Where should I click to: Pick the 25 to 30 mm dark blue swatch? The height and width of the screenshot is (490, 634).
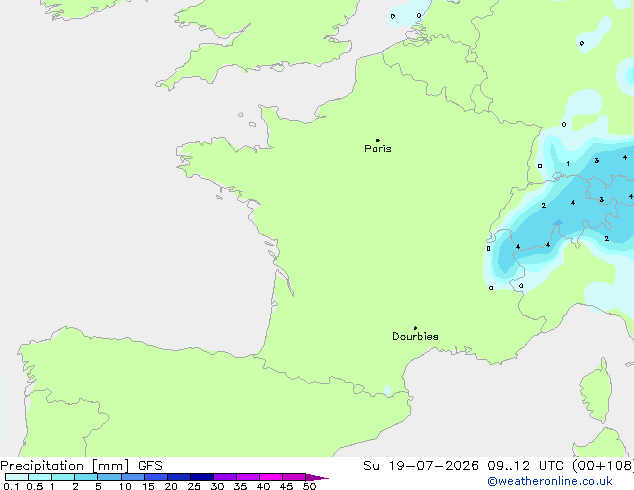201,477
